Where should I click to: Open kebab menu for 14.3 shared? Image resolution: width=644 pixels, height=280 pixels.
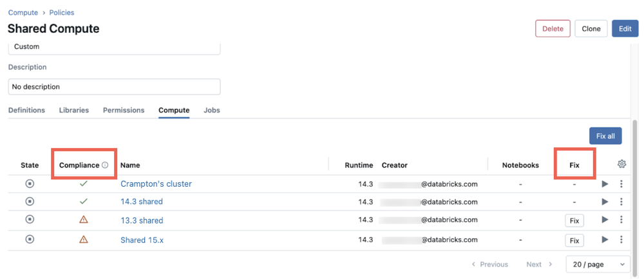pos(621,202)
